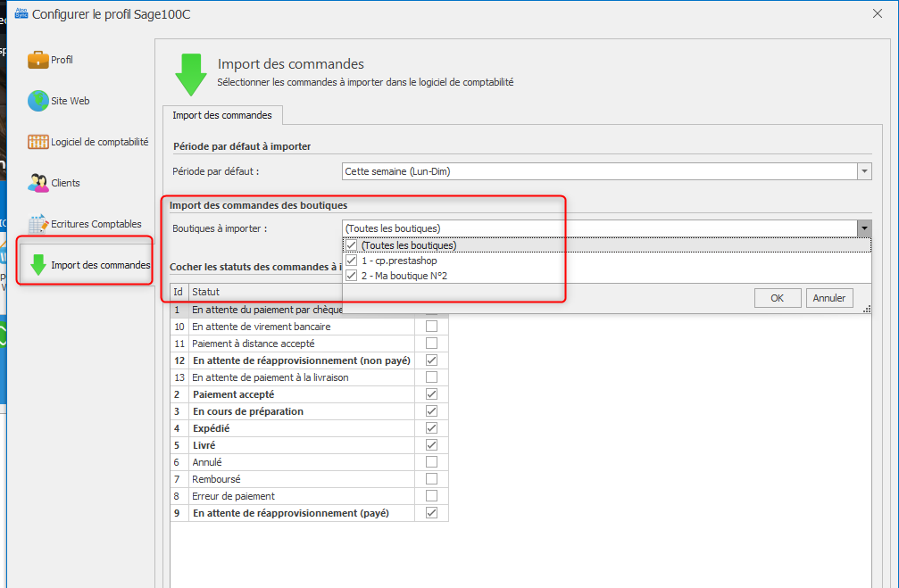This screenshot has height=588, width=899.
Task: Click the Site Web globe icon
Action: click(37, 101)
